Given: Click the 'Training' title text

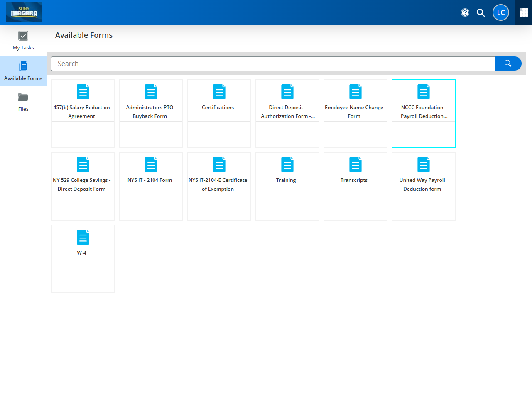Looking at the screenshot, I should pos(286,180).
